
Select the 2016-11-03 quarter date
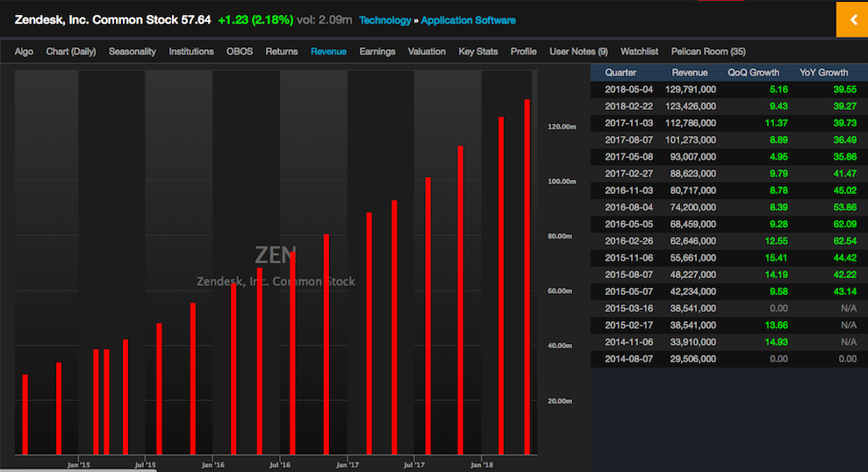pyautogui.click(x=629, y=190)
